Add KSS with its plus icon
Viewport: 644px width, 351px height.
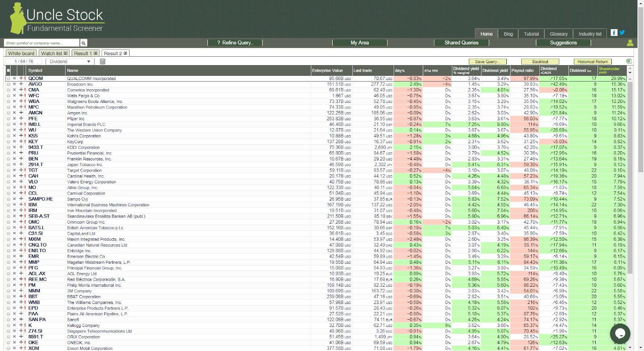click(x=21, y=136)
